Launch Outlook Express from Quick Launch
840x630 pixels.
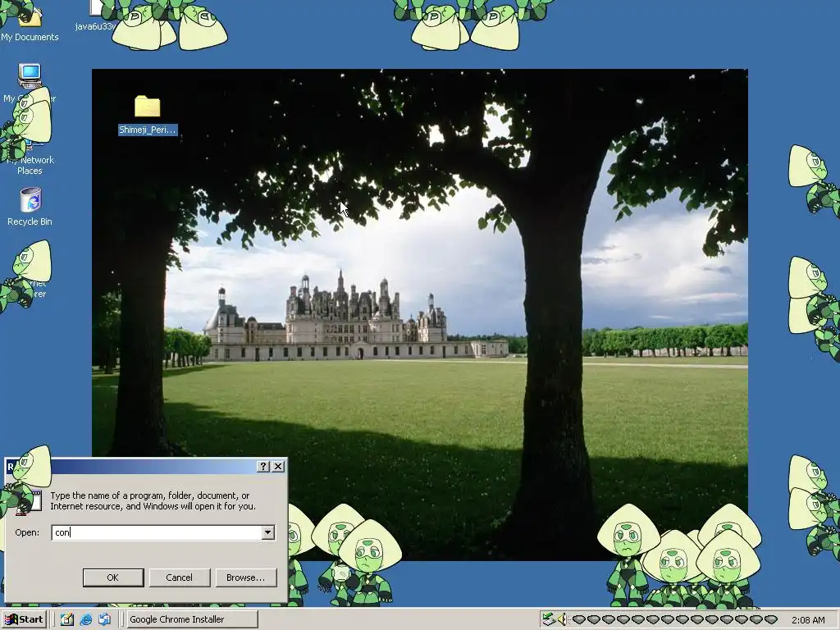(x=104, y=619)
